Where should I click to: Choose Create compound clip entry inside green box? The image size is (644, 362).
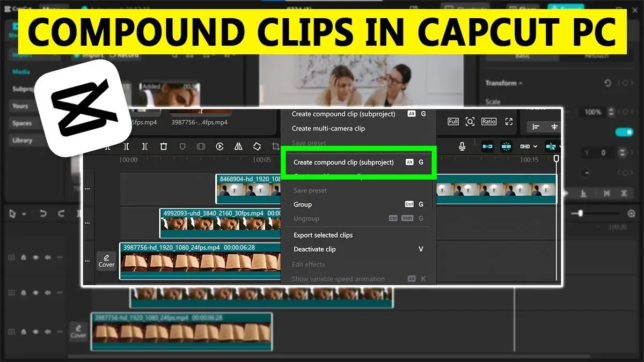[x=359, y=162]
